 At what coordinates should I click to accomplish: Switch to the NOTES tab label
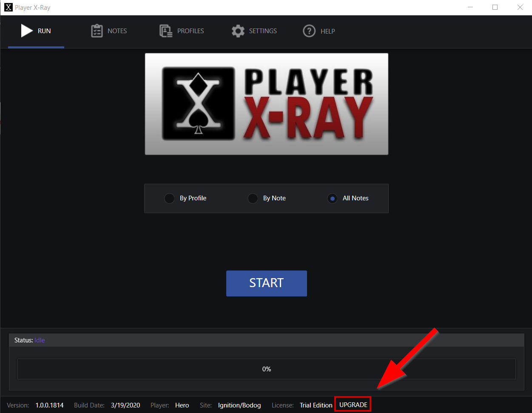(117, 31)
